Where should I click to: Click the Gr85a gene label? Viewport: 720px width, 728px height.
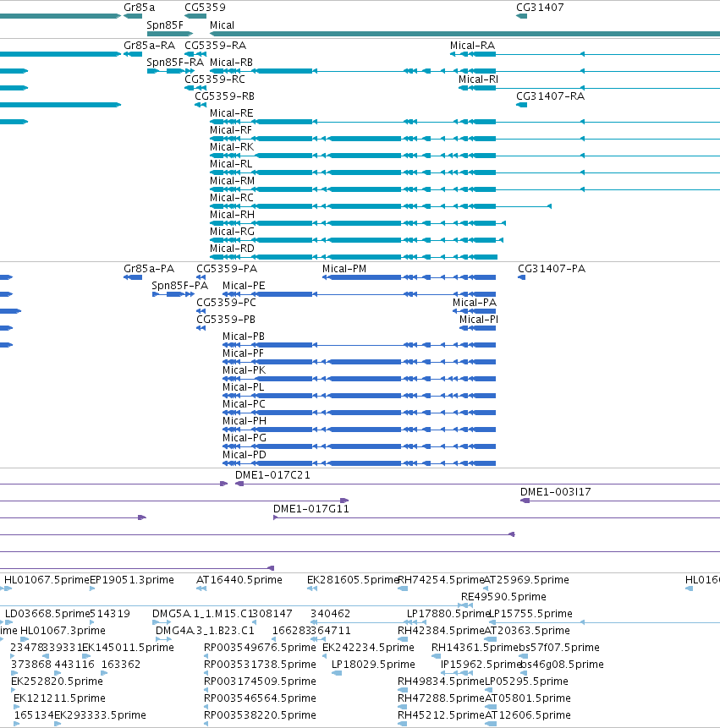click(x=139, y=8)
